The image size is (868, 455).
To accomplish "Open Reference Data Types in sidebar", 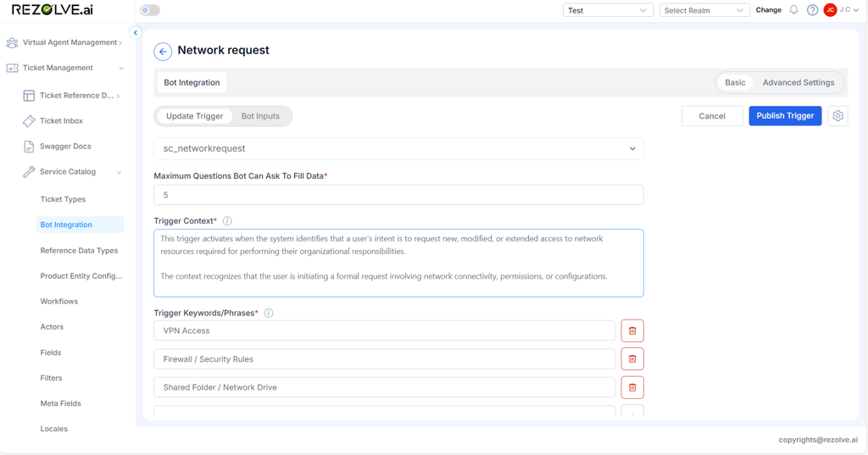I will click(x=79, y=251).
